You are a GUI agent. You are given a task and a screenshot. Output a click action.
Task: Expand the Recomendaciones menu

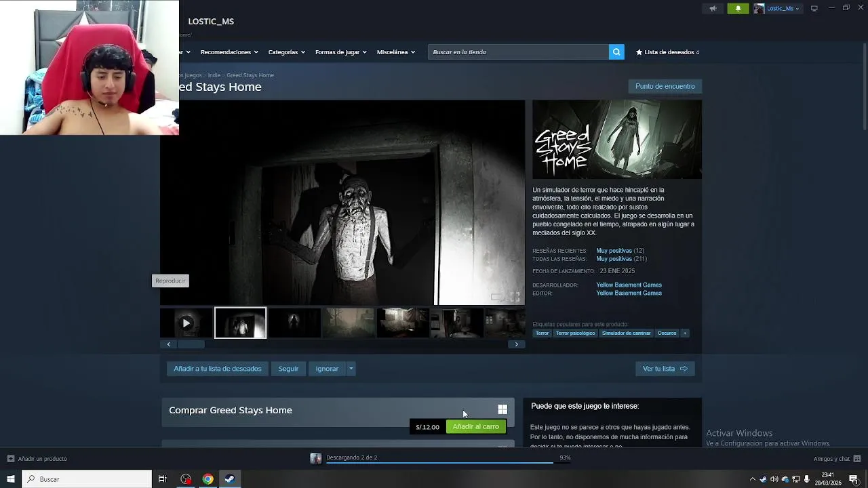(x=229, y=52)
